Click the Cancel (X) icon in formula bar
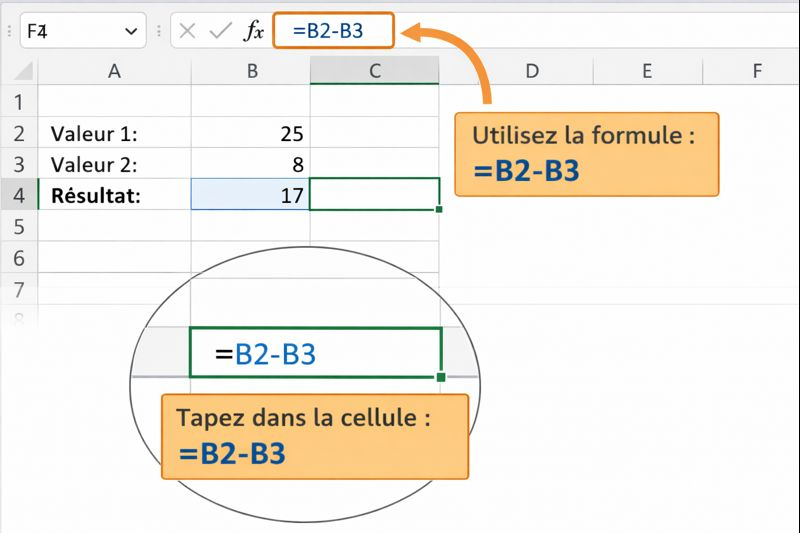 coord(187,31)
